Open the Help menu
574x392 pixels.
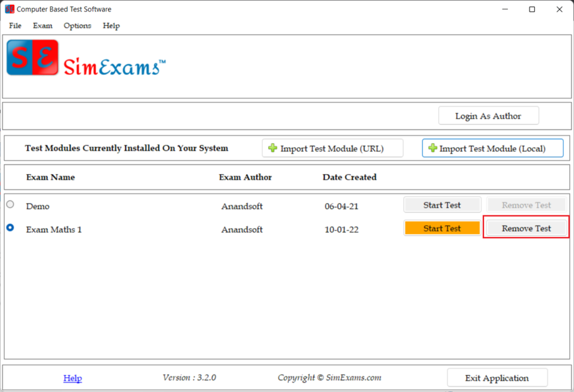111,26
